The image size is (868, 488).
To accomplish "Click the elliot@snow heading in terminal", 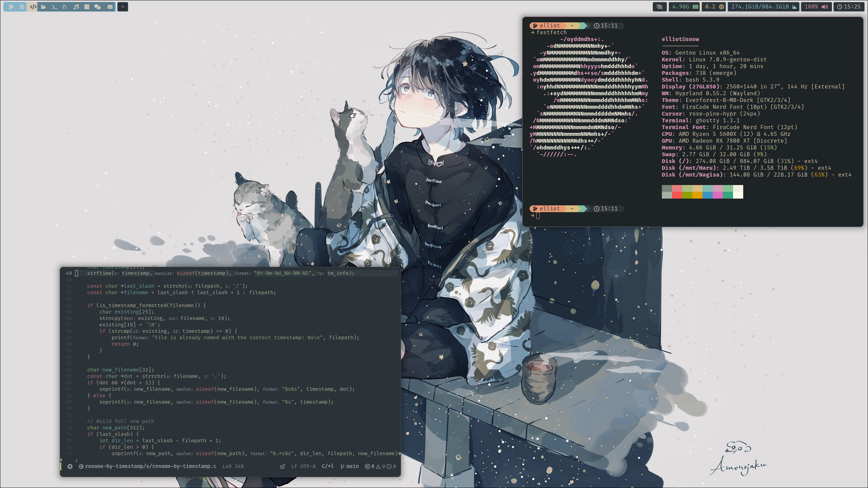I will coord(680,39).
